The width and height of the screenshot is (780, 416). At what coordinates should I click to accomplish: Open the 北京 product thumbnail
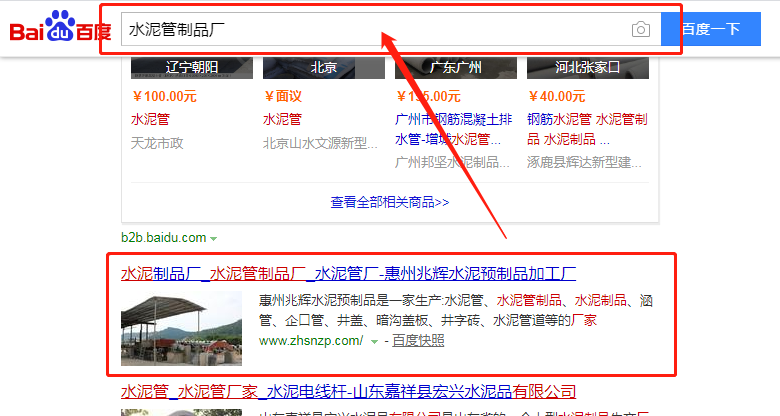322,68
